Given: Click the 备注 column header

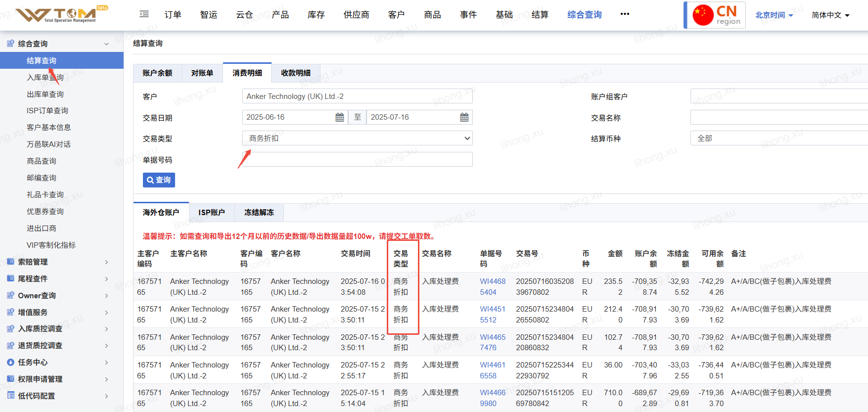Looking at the screenshot, I should coord(738,253).
